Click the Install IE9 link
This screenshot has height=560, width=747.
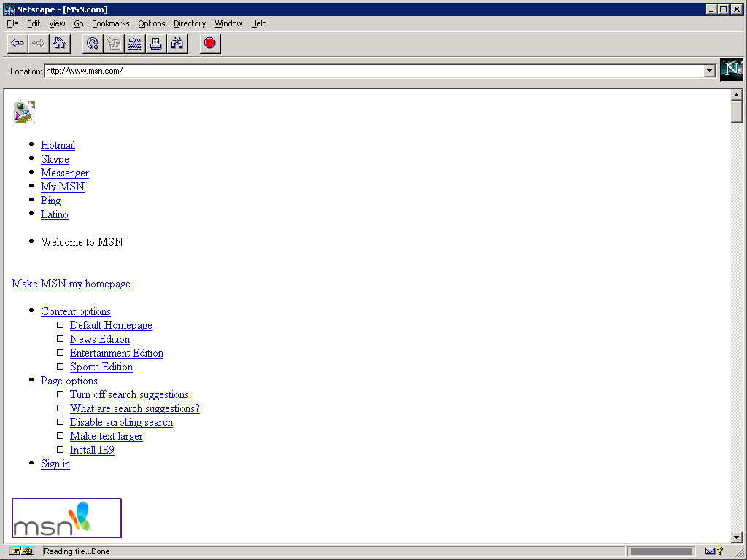point(92,450)
